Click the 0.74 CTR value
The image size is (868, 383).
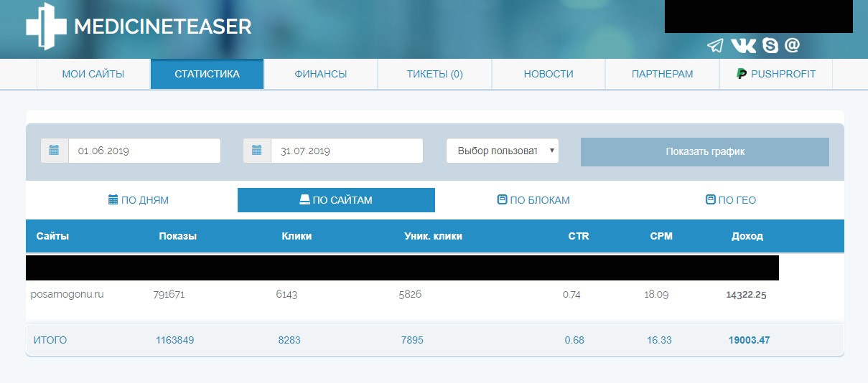(571, 295)
